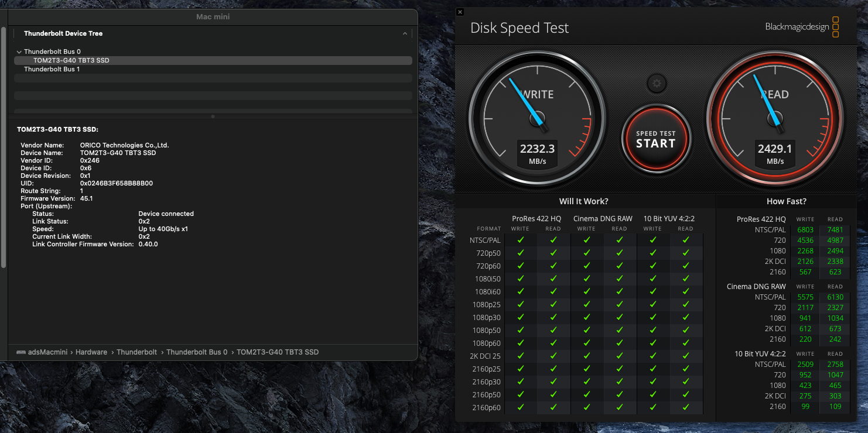Click 2160p60 10 Bit YUV read checkmark
Screen dimensions: 868x433
click(x=685, y=407)
